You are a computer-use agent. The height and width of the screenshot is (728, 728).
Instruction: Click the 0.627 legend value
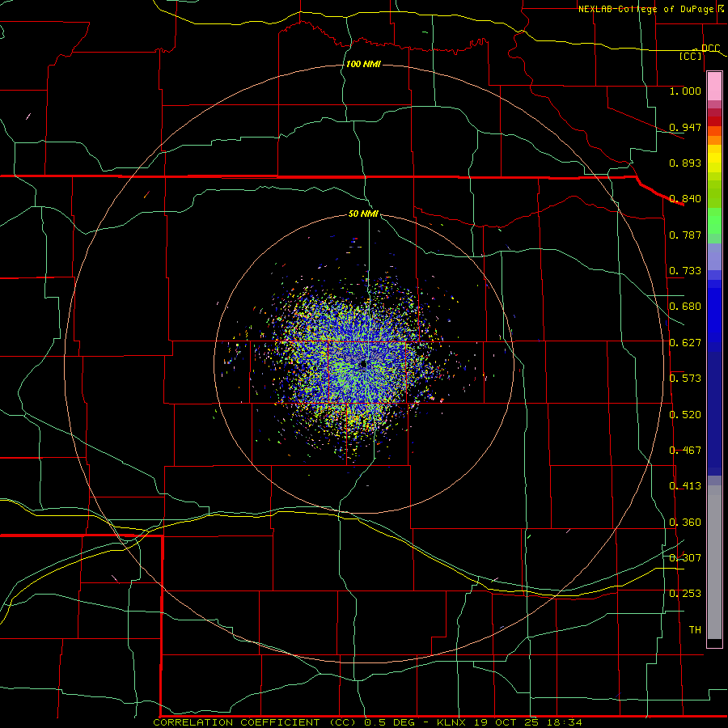(x=685, y=343)
